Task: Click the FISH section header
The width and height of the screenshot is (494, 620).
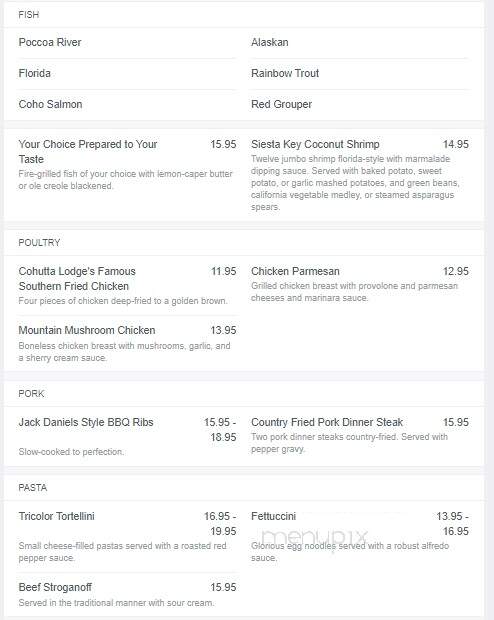Action: [28, 15]
